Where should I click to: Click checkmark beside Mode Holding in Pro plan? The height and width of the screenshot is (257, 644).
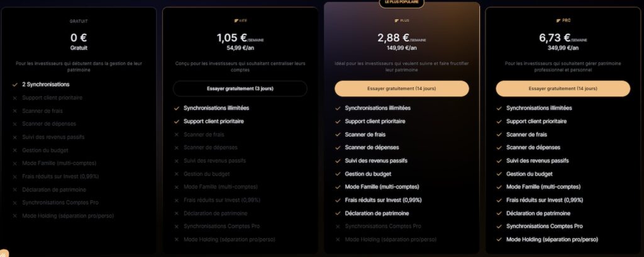coord(499,239)
